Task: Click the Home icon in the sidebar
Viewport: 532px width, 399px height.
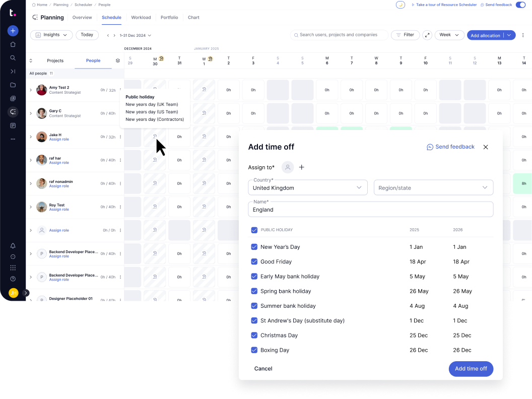Action: pyautogui.click(x=13, y=44)
